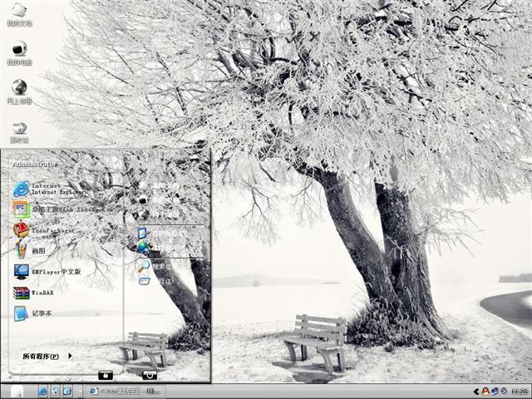
Task: Open the network globe icon in start menu right pane
Action: [142, 214]
